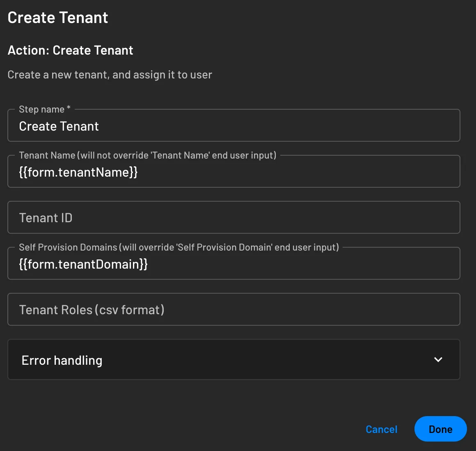Click the Error handling chevron arrow

tap(438, 359)
